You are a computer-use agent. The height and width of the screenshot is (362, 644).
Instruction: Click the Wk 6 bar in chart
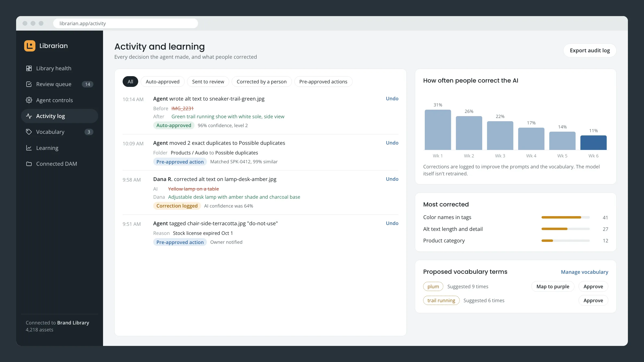point(593,143)
